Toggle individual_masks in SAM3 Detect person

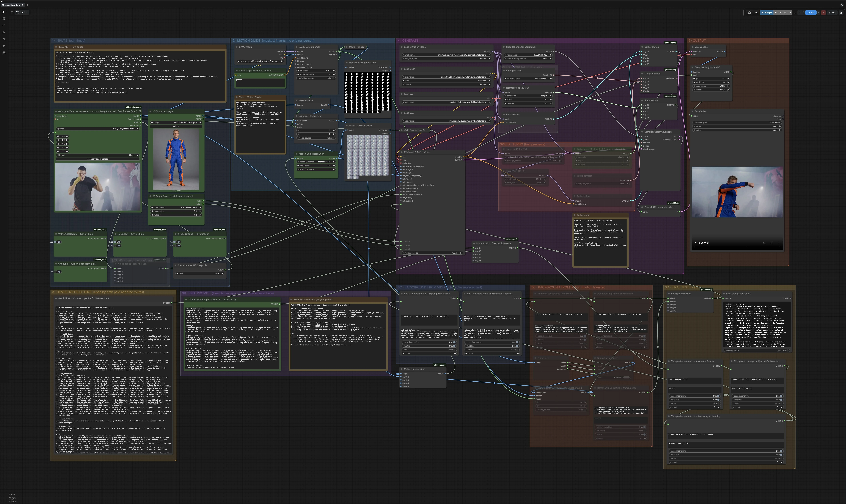click(316, 78)
